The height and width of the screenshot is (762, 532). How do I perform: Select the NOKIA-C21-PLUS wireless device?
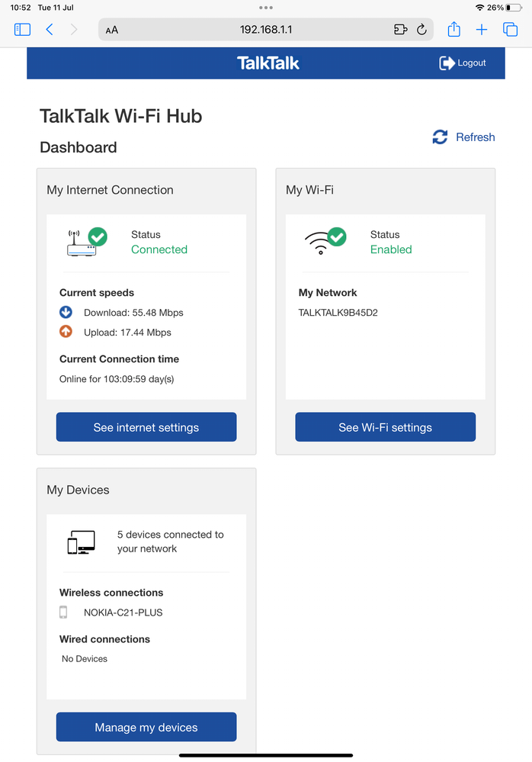point(123,612)
